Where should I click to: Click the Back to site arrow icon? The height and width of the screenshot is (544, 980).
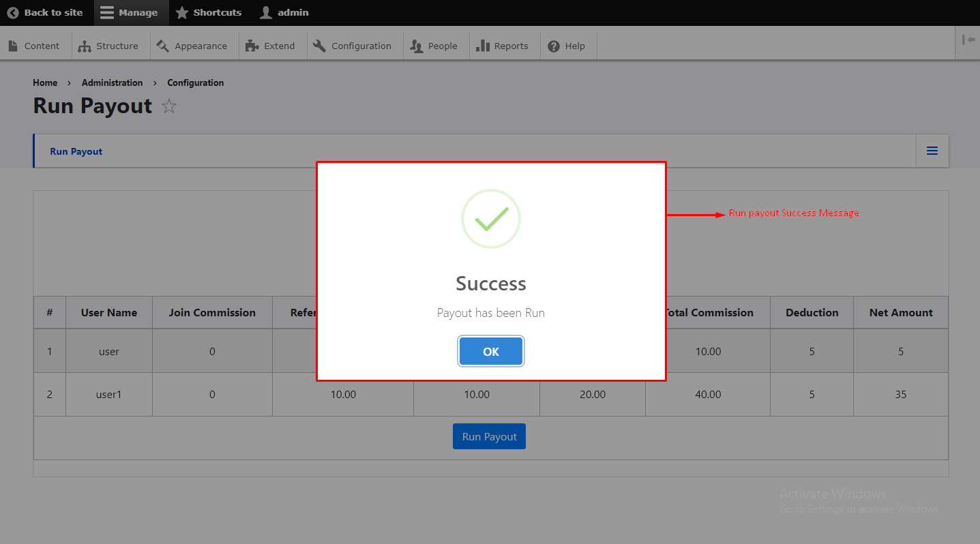13,12
